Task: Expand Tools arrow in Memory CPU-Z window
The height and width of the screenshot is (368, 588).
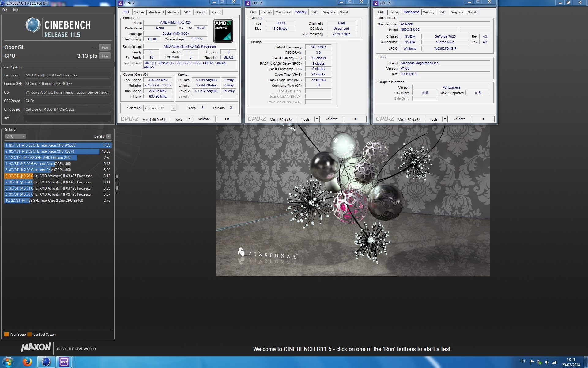Action: [317, 119]
